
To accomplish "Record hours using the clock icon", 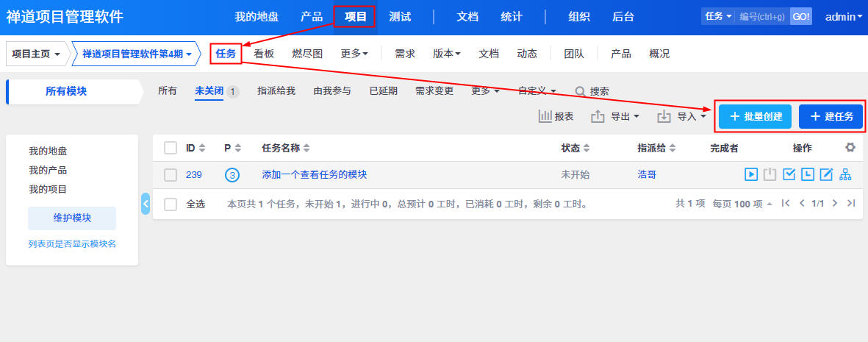I will tap(808, 174).
